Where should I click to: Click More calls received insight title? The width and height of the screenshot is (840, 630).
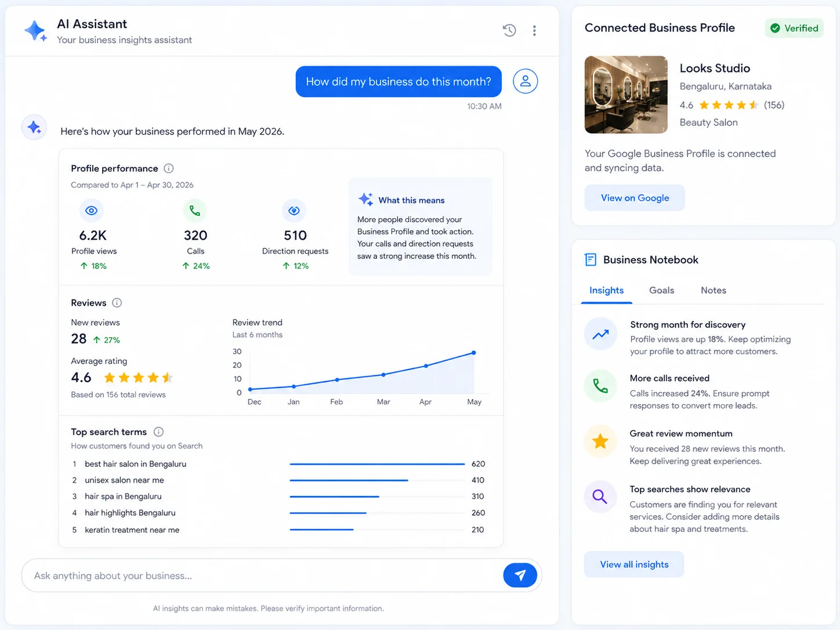click(669, 378)
